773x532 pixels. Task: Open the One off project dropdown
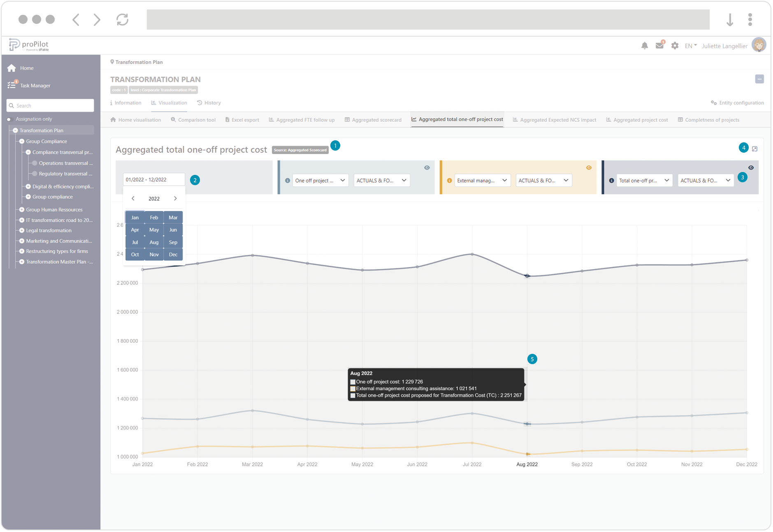pos(320,181)
